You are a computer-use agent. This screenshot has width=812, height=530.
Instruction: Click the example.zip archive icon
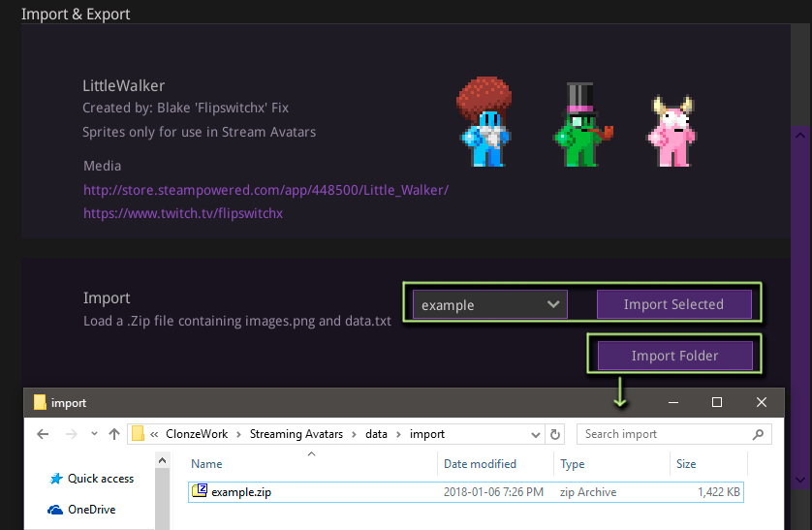tap(200, 490)
